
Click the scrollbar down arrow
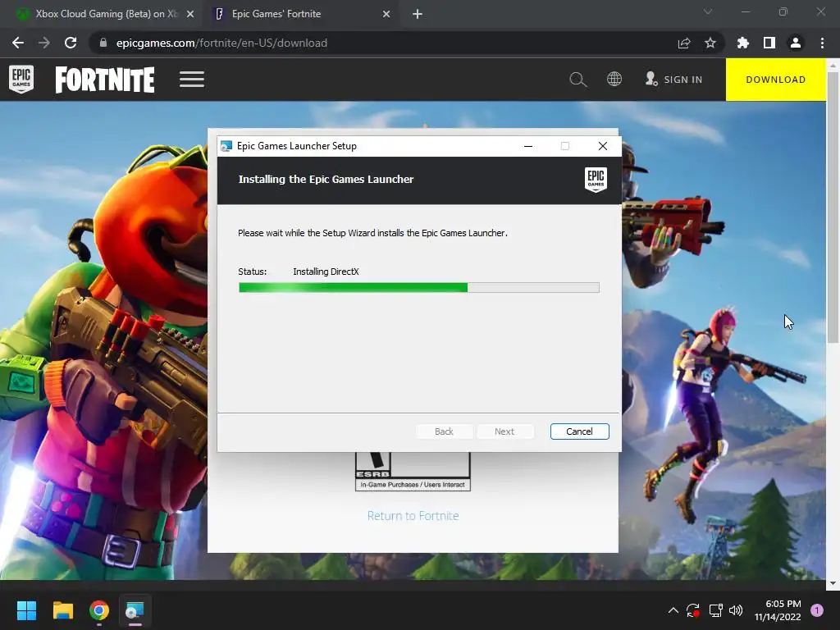point(833,583)
